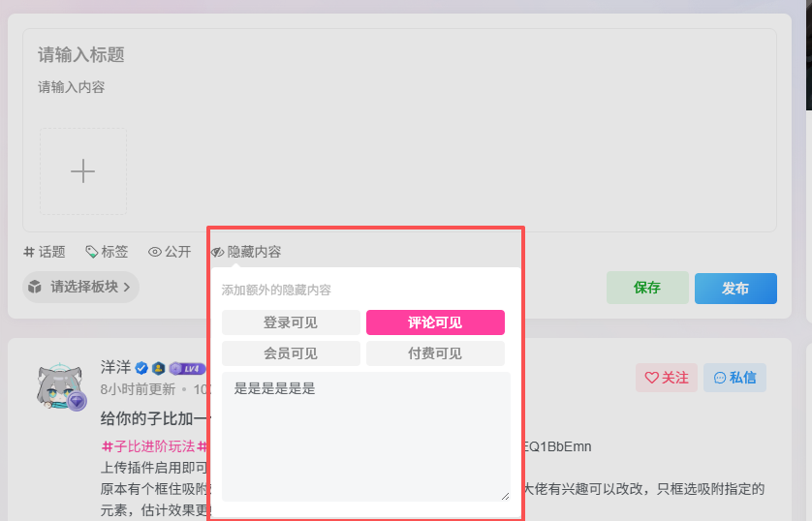
Task: Click the purple LV4 level badge
Action: click(x=187, y=368)
